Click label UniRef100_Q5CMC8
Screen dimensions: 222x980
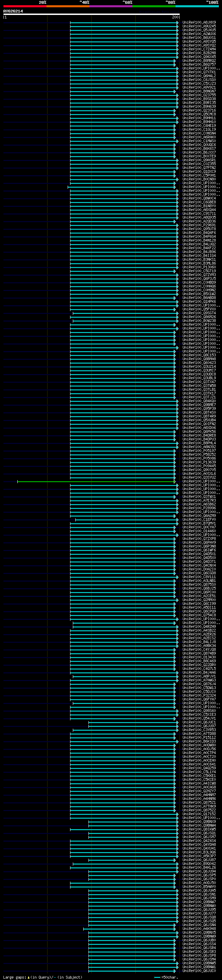point(199,114)
